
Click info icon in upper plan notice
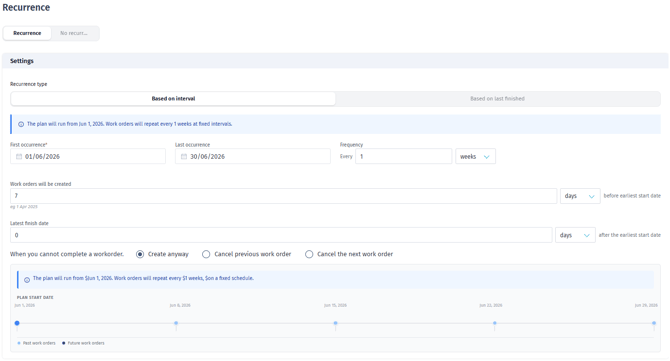21,124
